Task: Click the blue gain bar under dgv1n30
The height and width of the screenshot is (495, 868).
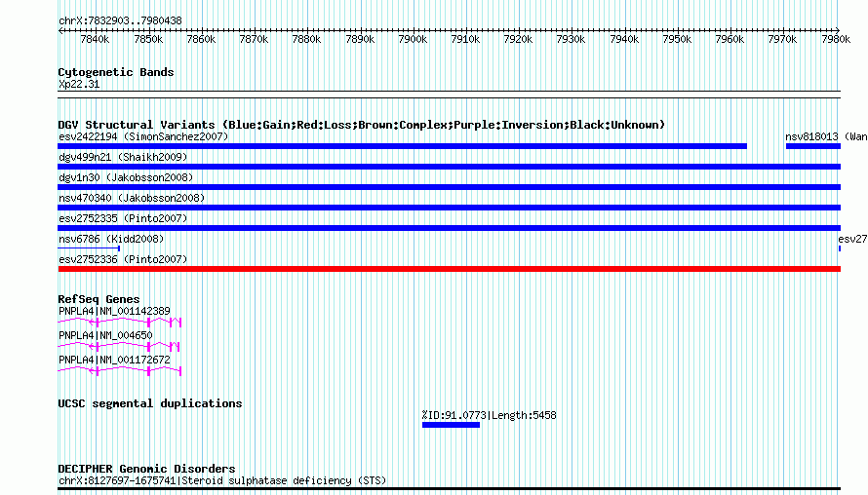Action: 450,187
